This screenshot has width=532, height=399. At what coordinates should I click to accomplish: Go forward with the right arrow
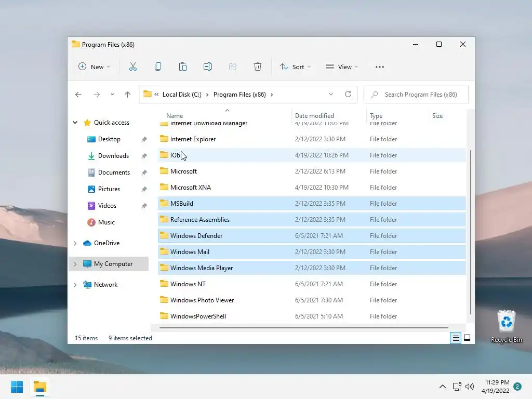pyautogui.click(x=97, y=95)
